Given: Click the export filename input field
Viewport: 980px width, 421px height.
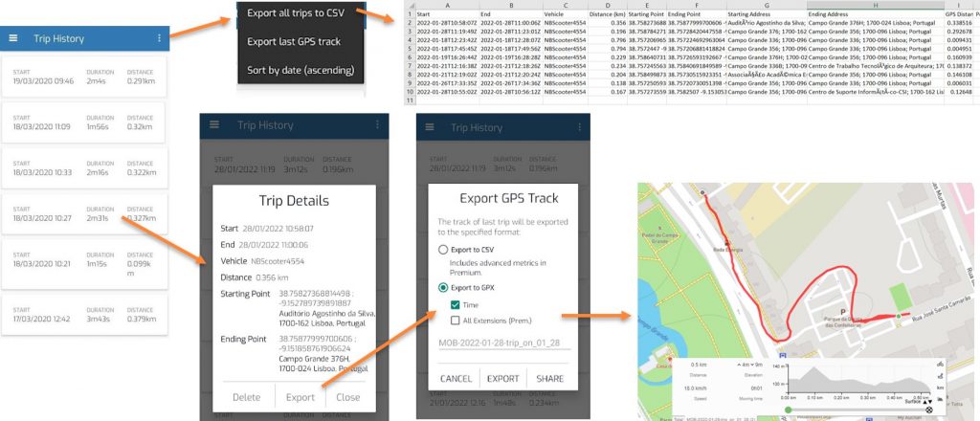Looking at the screenshot, I should [503, 343].
